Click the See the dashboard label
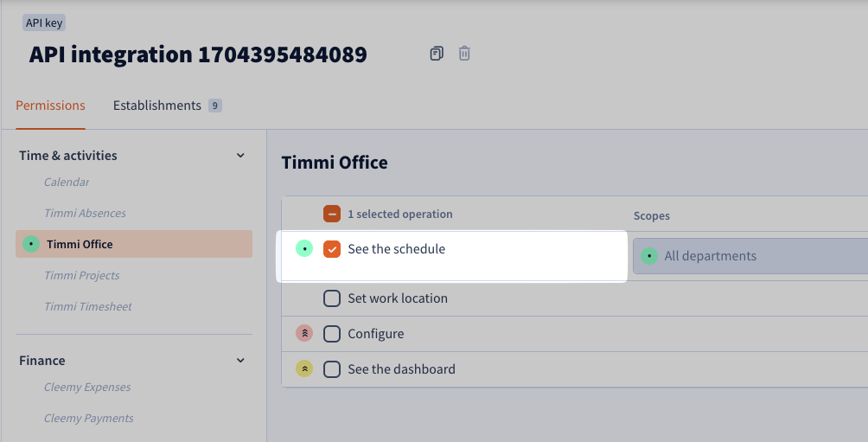Screen dimensions: 868x442 [401, 368]
